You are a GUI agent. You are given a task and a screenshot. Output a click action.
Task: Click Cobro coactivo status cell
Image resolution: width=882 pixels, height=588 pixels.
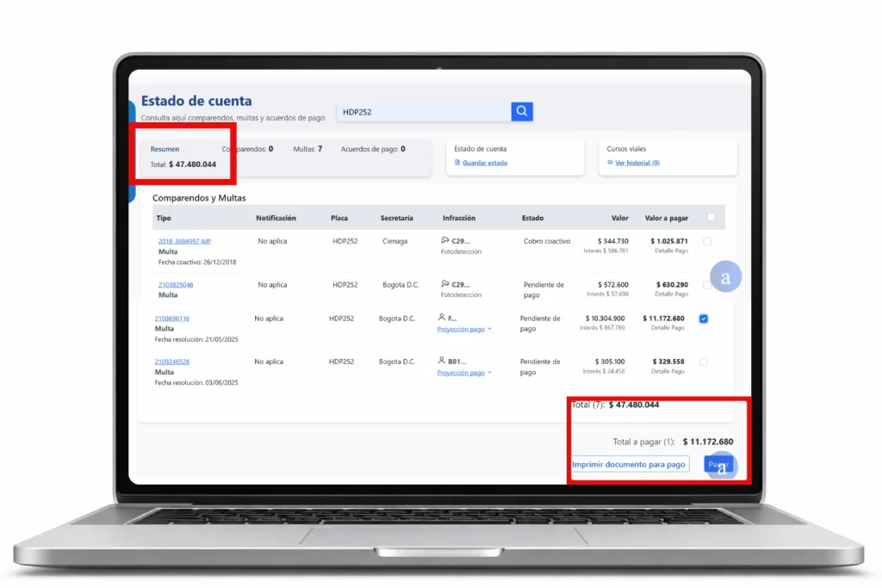547,240
